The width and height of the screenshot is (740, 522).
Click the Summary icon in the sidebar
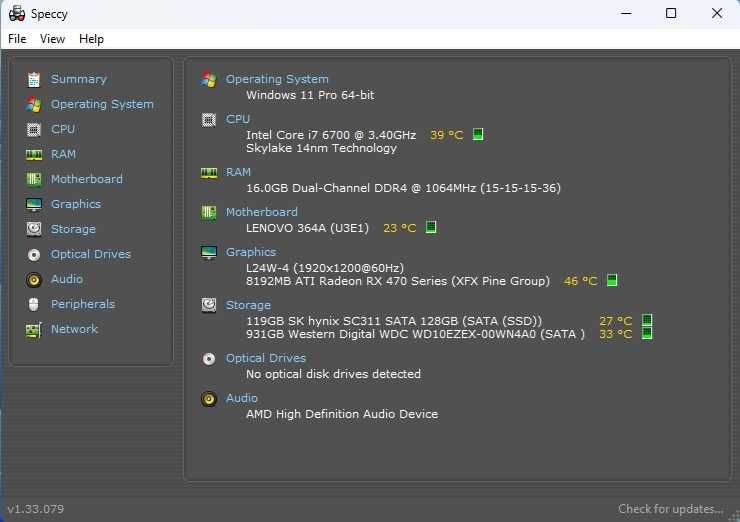tap(34, 79)
